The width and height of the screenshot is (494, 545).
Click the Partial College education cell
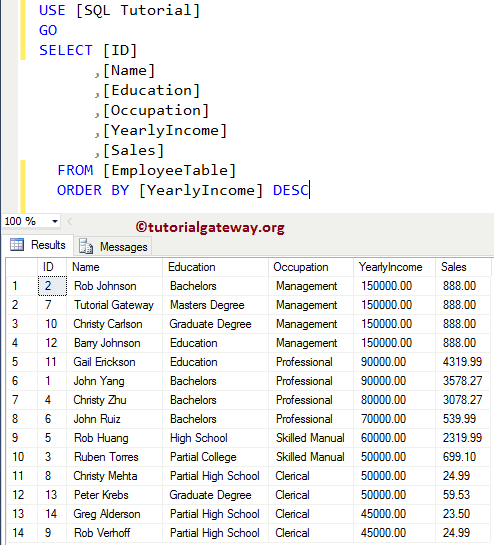216,457
